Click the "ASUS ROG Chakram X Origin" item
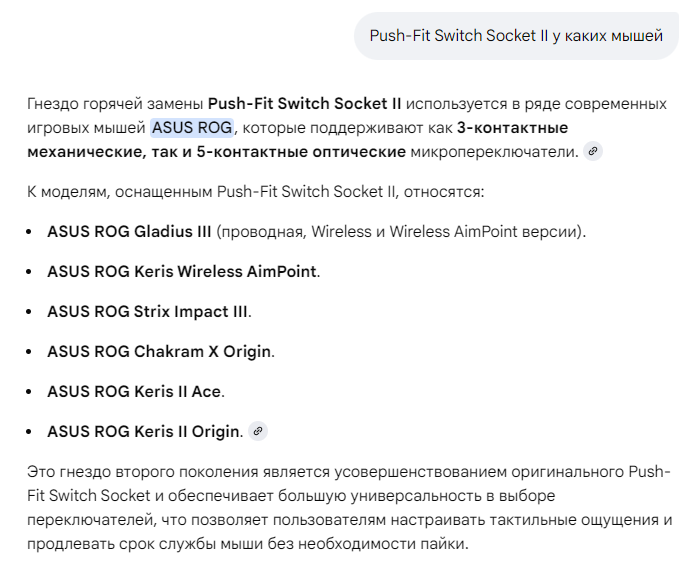Viewport: 691px width, 575px height. point(160,352)
